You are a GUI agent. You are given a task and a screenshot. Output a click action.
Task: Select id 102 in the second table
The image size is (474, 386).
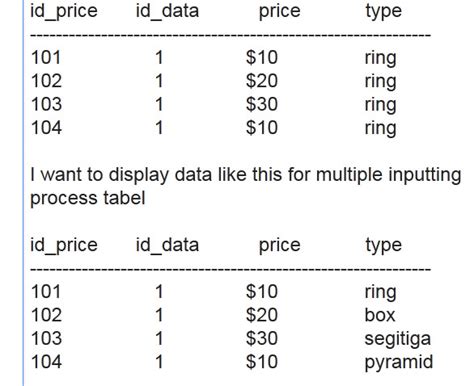46,315
